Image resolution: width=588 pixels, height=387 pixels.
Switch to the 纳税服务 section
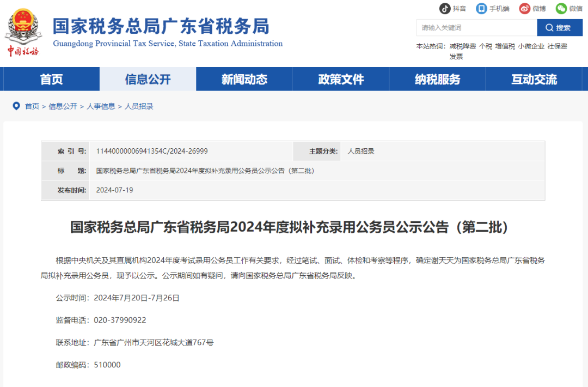438,79
